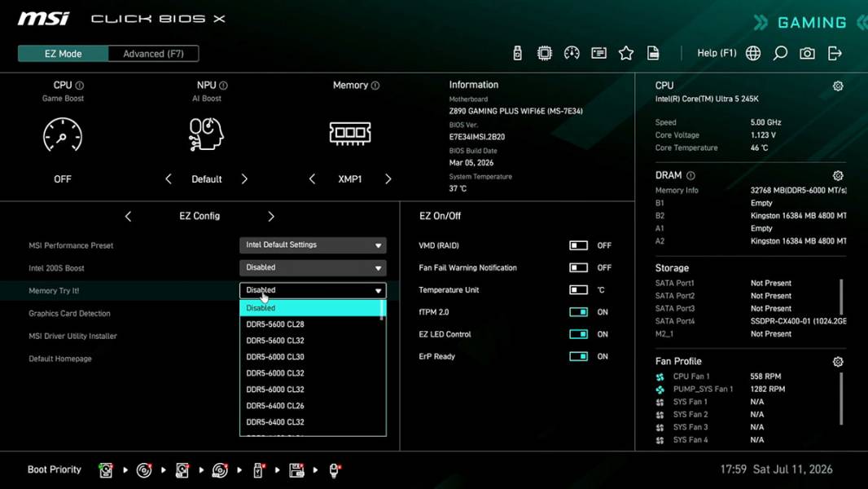868x489 pixels.
Task: Switch to Advanced (F7) tab
Action: (153, 54)
